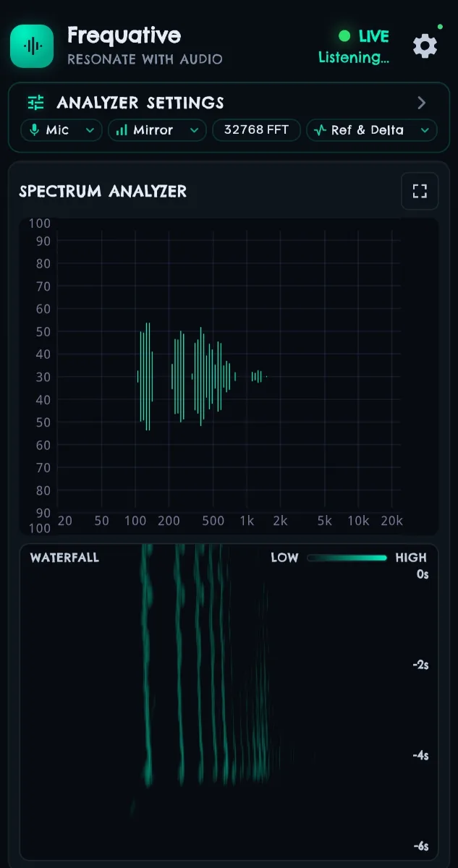Screen dimensions: 458x868
Task: Click the 500 frequency axis label
Action: coord(213,521)
